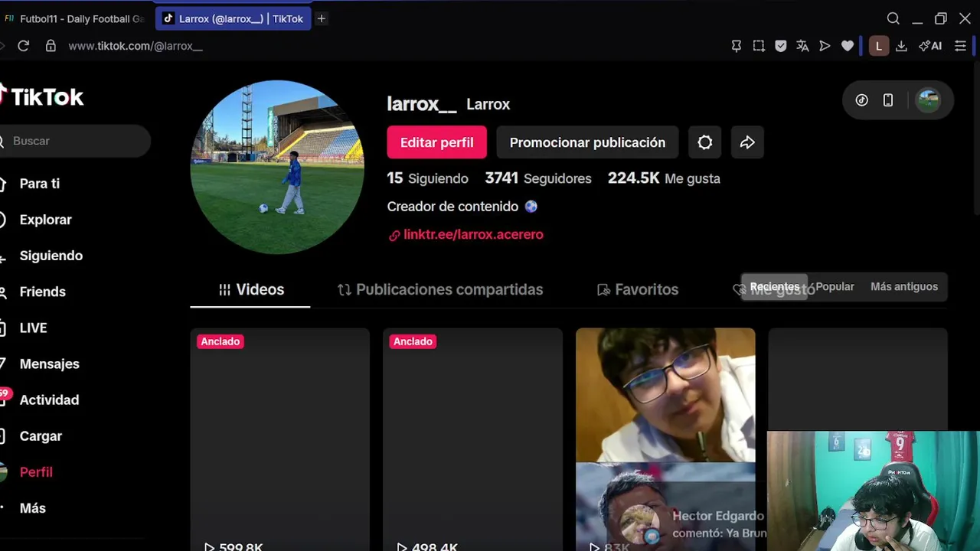Viewport: 980px width, 551px height.
Task: Open the Para ti feed
Action: pos(39,184)
